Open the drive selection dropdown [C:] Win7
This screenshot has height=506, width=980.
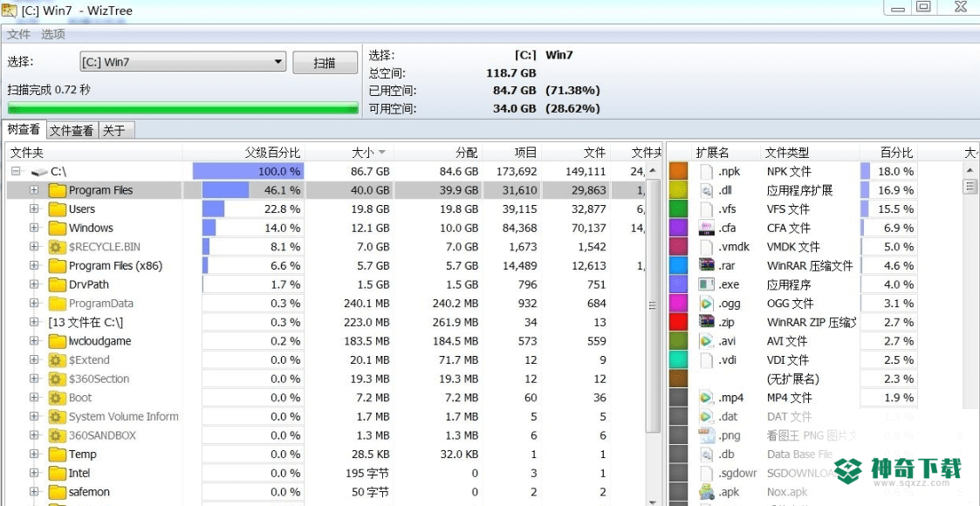point(183,62)
